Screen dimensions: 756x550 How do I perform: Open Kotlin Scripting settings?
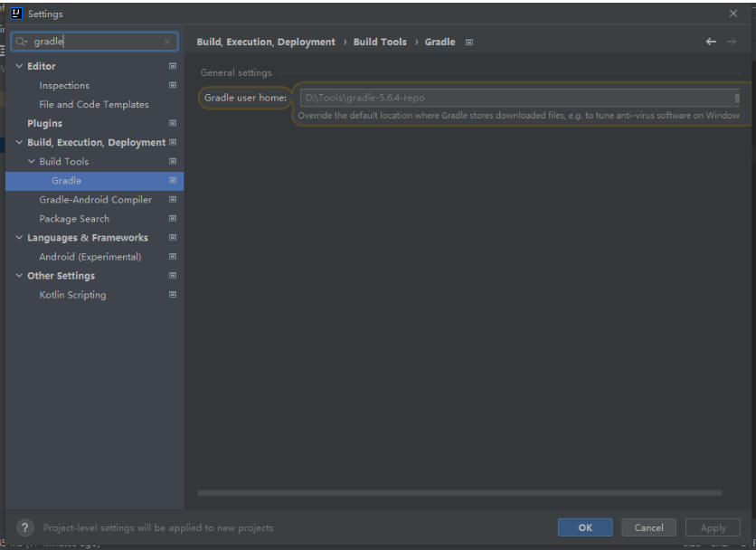point(73,295)
